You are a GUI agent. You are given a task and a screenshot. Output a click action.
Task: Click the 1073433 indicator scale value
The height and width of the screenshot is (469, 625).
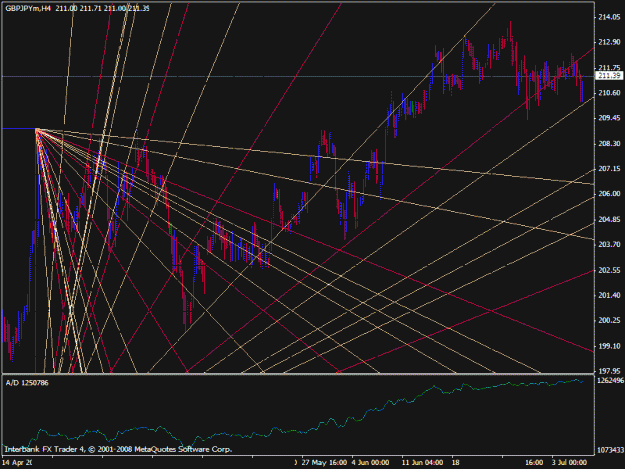coord(610,450)
